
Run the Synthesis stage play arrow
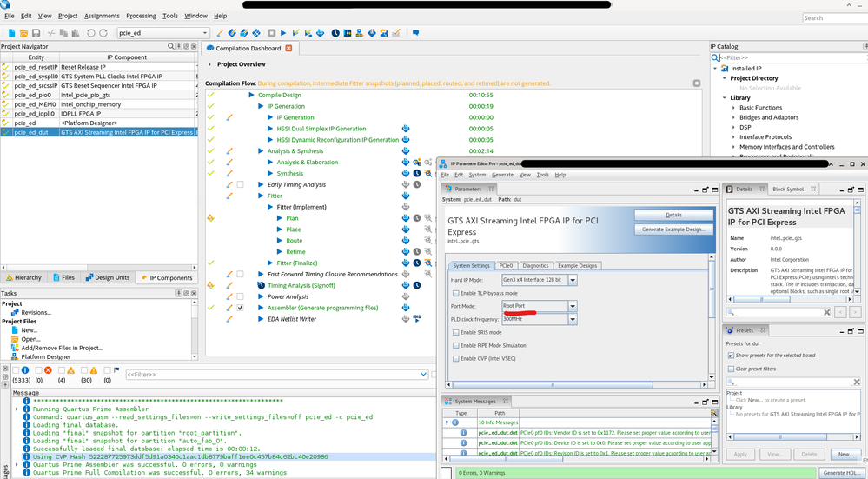(x=269, y=174)
